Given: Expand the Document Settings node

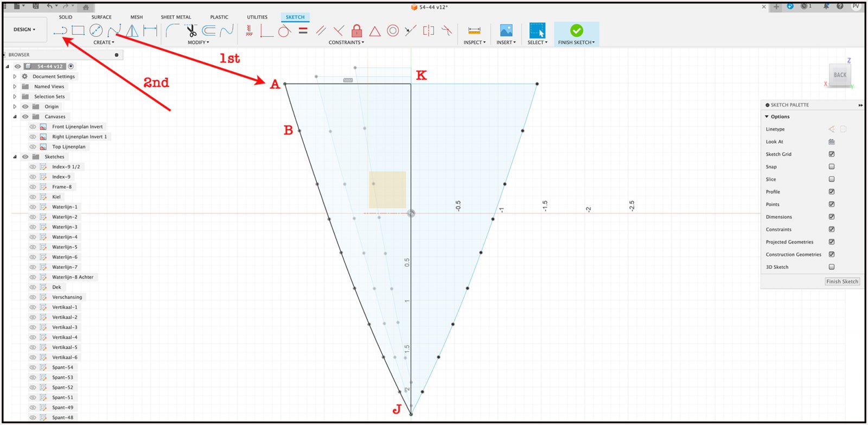Looking at the screenshot, I should [15, 77].
